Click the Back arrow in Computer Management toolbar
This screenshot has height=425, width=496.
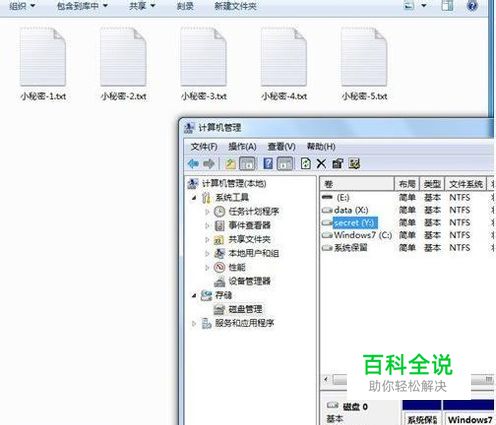click(193, 164)
